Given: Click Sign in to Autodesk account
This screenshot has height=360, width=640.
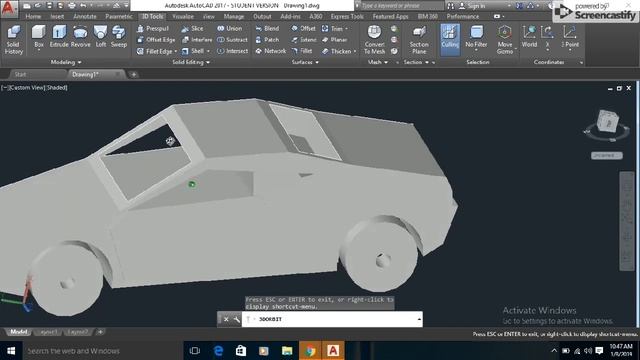Looking at the screenshot, I should pos(472,6).
